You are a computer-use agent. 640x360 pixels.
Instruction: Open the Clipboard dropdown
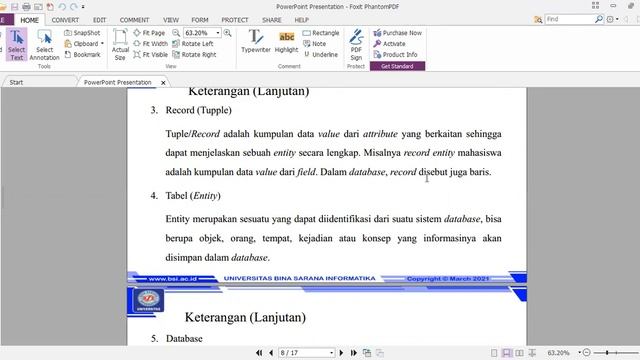point(102,43)
